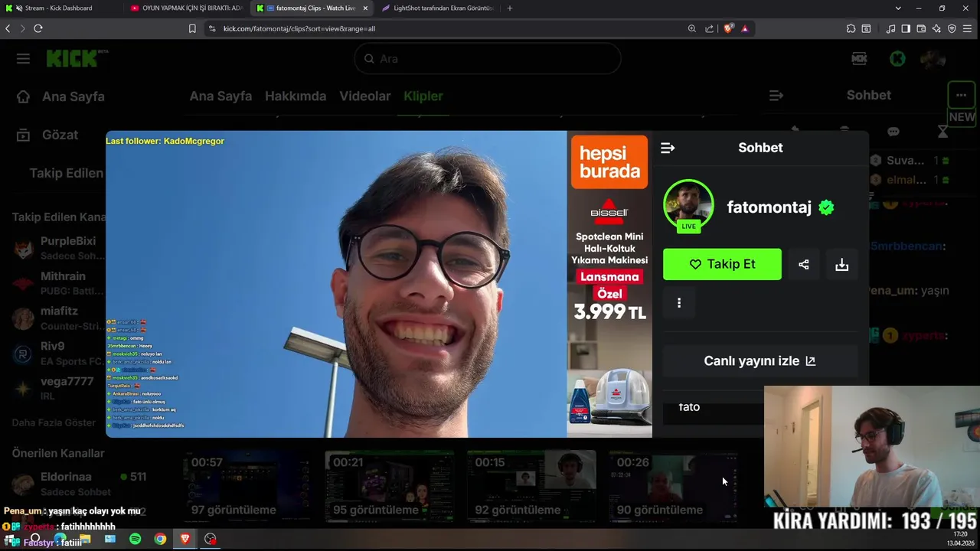Open the page site info icon

coord(212,28)
